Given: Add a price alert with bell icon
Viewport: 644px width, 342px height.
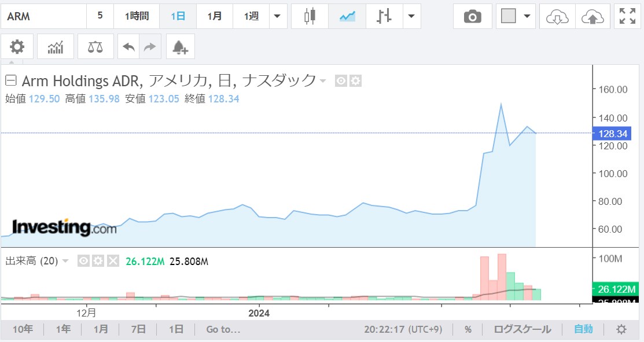Looking at the screenshot, I should [181, 47].
